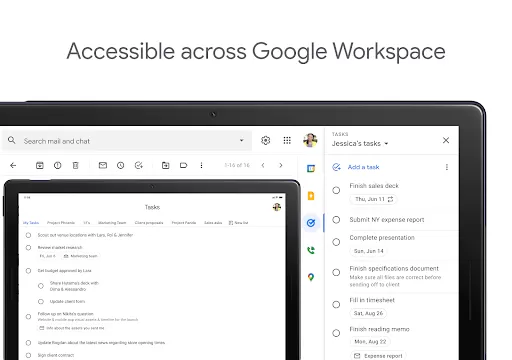Image resolution: width=512 pixels, height=360 pixels.
Task: Delete the email with trash icon
Action: pyautogui.click(x=76, y=165)
